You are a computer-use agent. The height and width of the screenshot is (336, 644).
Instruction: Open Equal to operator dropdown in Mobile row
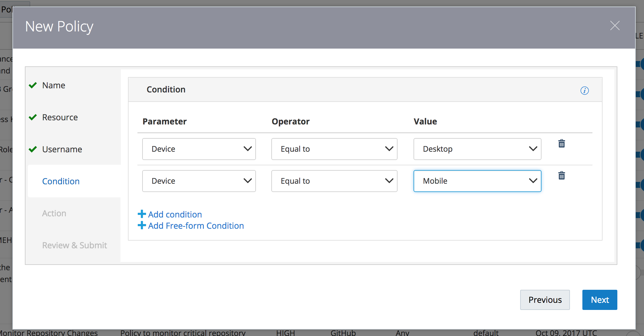point(334,181)
